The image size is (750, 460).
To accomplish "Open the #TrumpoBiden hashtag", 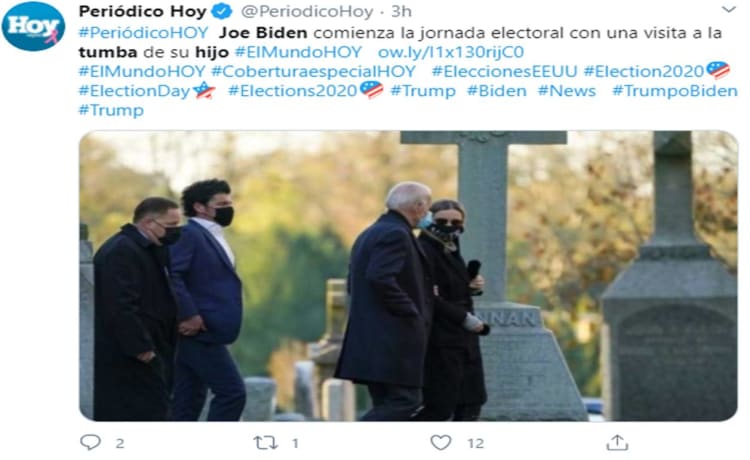I will point(675,91).
